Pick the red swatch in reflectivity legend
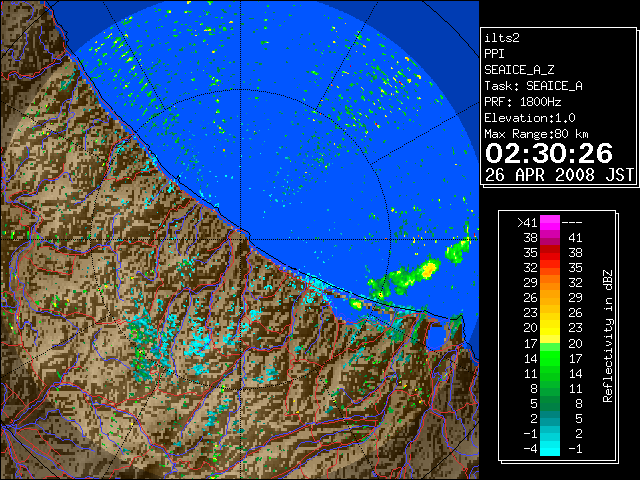640x480 pixels. (x=550, y=253)
